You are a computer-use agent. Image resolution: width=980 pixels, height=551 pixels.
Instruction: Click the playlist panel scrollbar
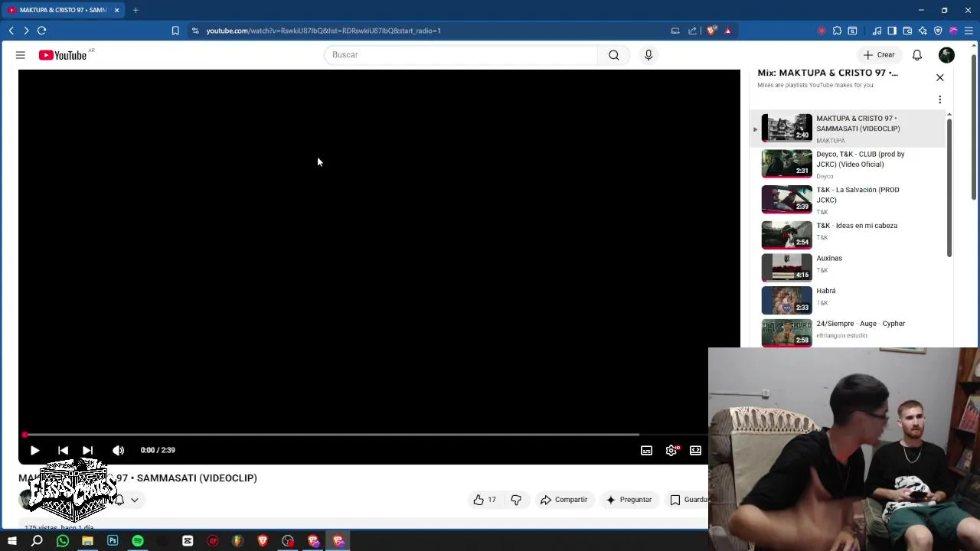point(949,187)
